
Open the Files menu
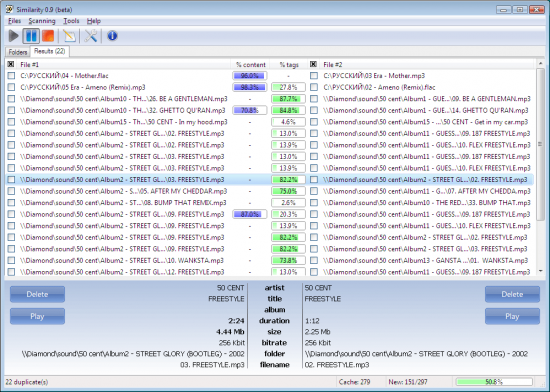point(14,21)
